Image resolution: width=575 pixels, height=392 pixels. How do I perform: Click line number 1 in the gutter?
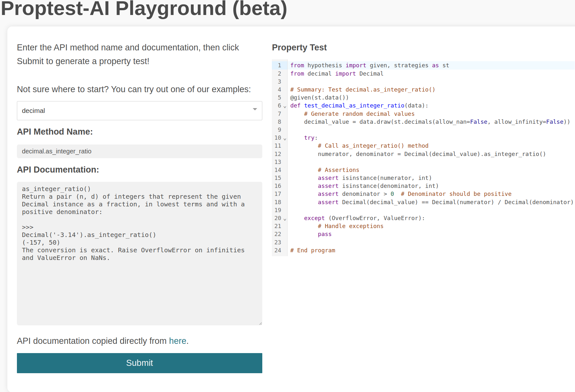pyautogui.click(x=280, y=65)
